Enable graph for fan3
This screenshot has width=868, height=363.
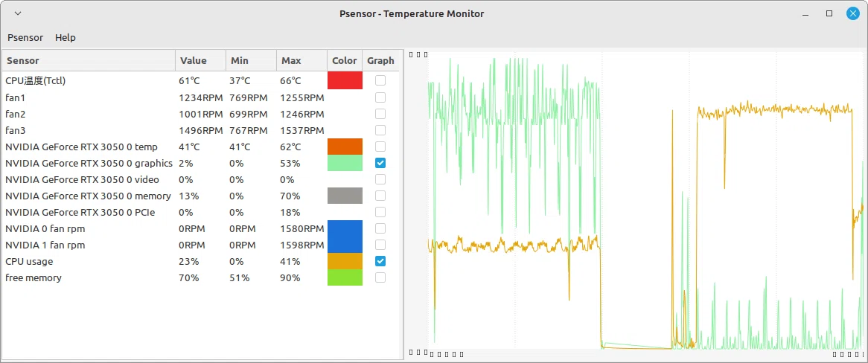pos(380,130)
